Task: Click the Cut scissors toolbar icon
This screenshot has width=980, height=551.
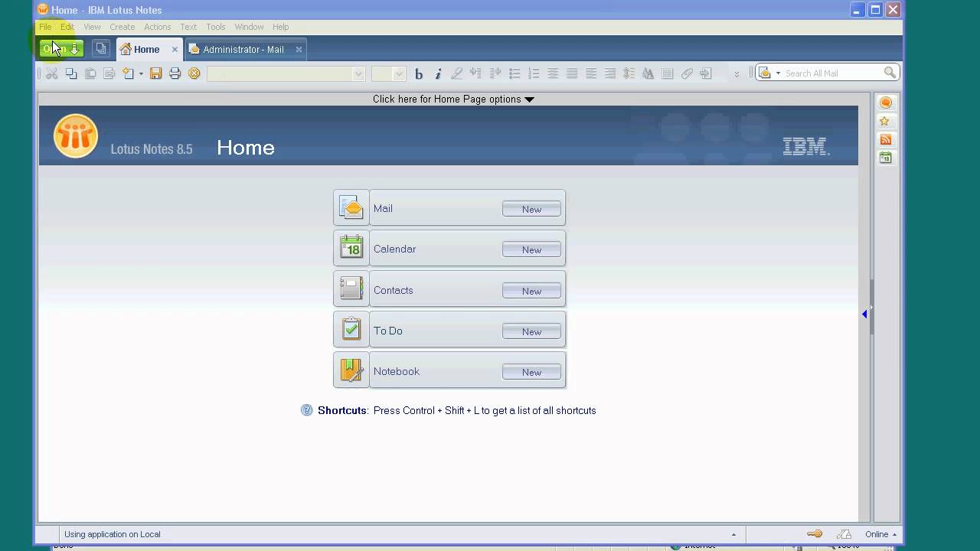Action: tap(52, 73)
